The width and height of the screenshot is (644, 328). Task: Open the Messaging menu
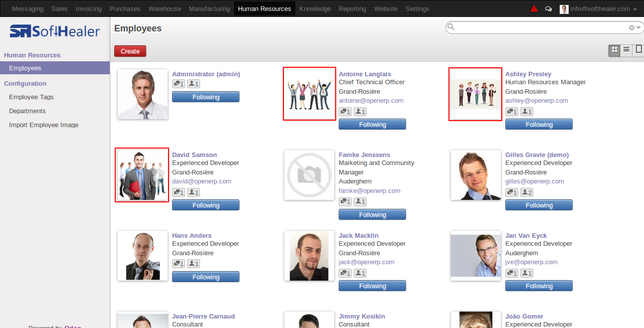(27, 8)
